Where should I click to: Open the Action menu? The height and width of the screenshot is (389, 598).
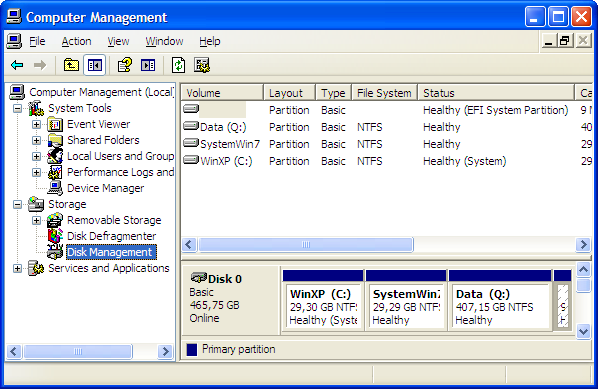76,41
